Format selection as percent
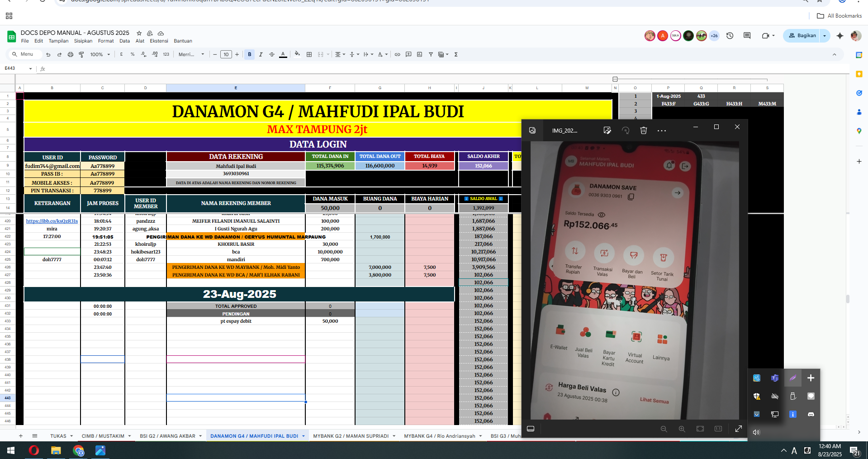The image size is (868, 459). click(133, 54)
